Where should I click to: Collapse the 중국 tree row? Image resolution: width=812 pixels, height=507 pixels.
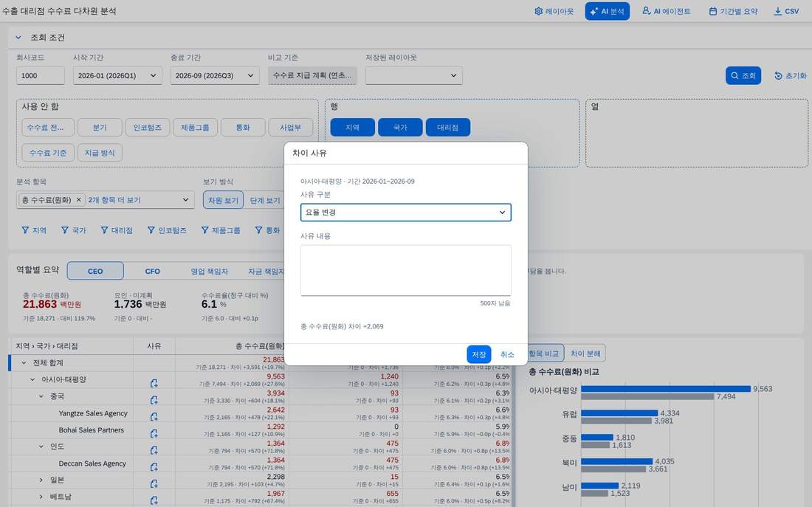[41, 396]
